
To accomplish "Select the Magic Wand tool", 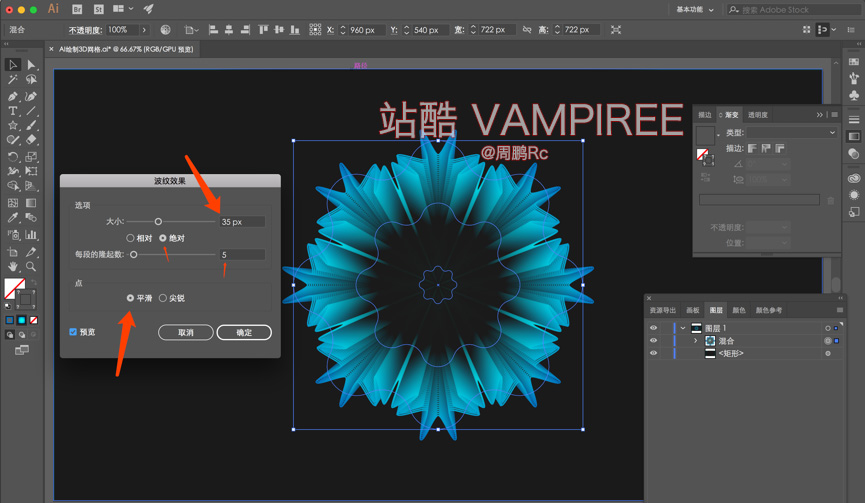I will [13, 80].
